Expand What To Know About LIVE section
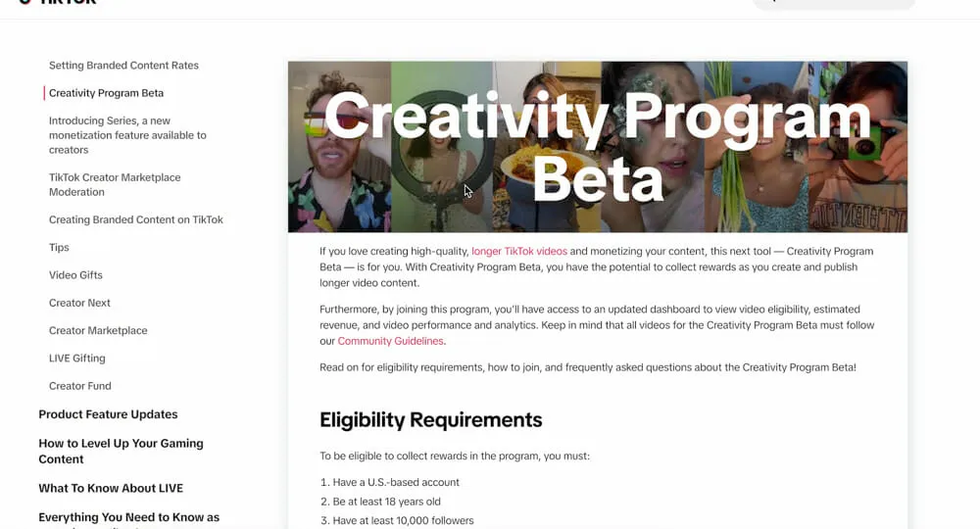 (111, 488)
